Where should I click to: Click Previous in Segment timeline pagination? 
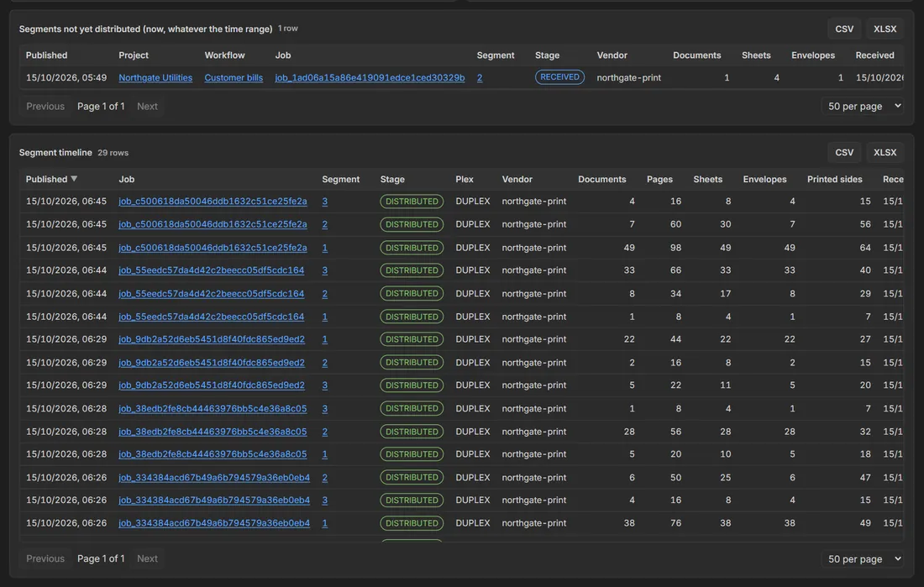point(45,558)
